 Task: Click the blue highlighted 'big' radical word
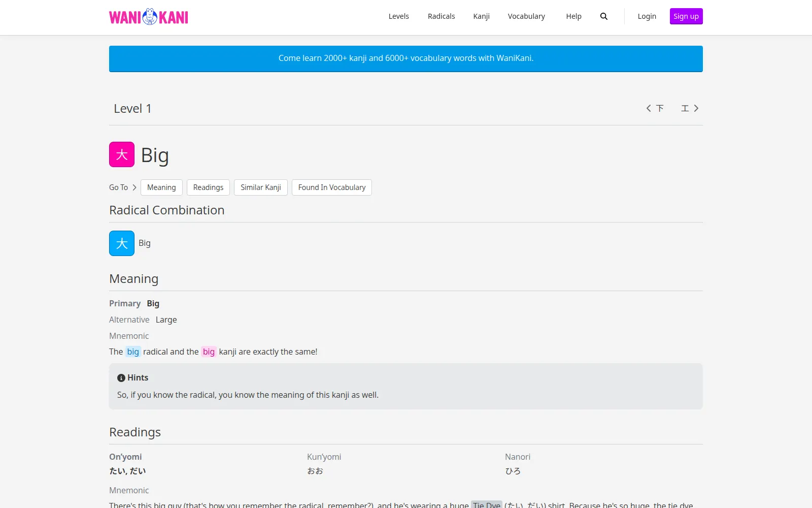click(133, 352)
